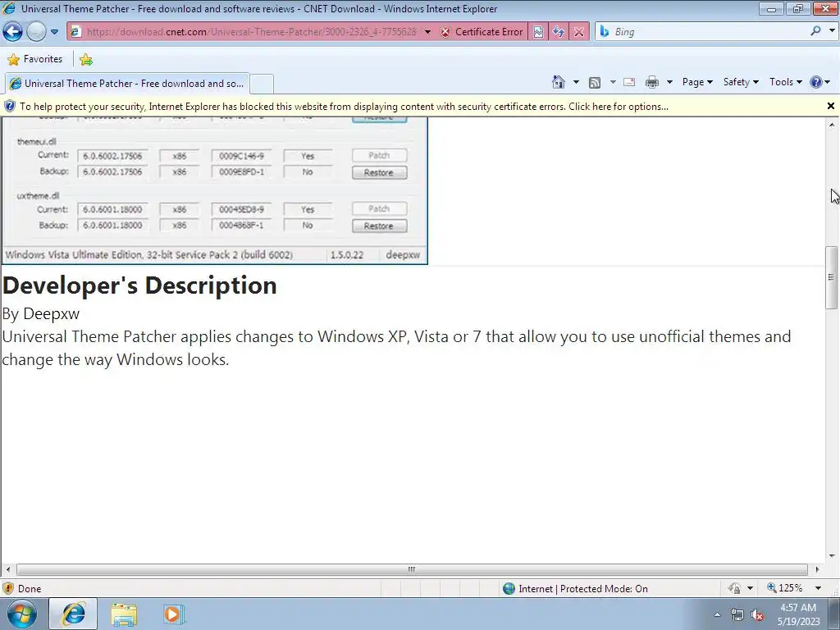Click the Help question mark icon

pos(816,82)
